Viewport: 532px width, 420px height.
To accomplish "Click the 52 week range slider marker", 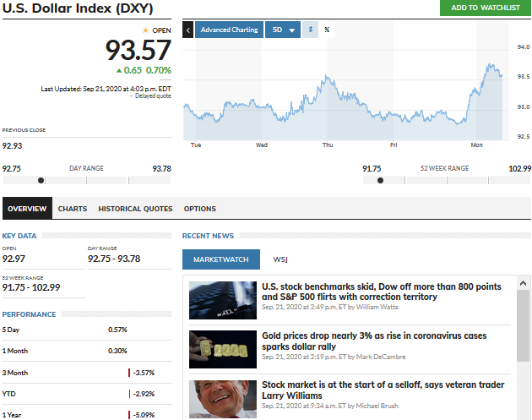I will coord(380,180).
